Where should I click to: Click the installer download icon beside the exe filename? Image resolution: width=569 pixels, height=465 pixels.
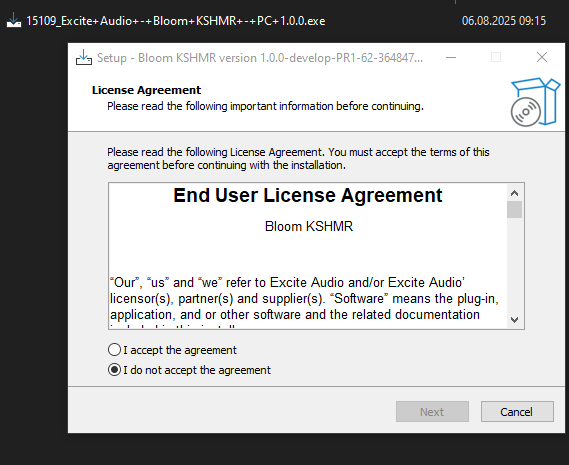pyautogui.click(x=14, y=20)
